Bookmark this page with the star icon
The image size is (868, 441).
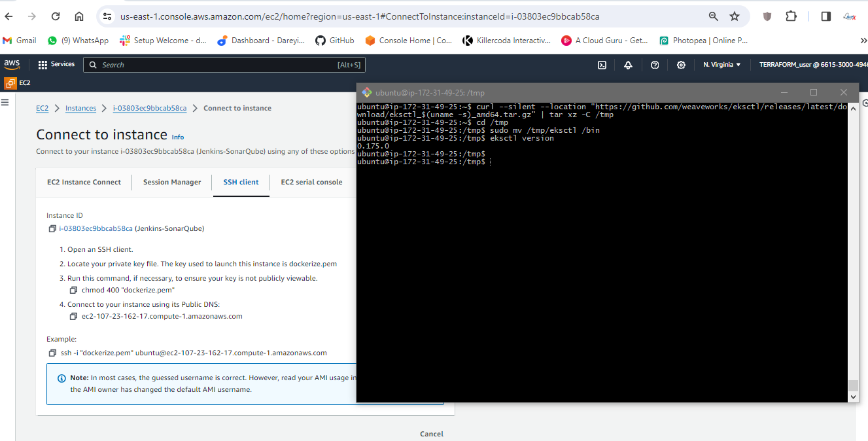click(735, 16)
